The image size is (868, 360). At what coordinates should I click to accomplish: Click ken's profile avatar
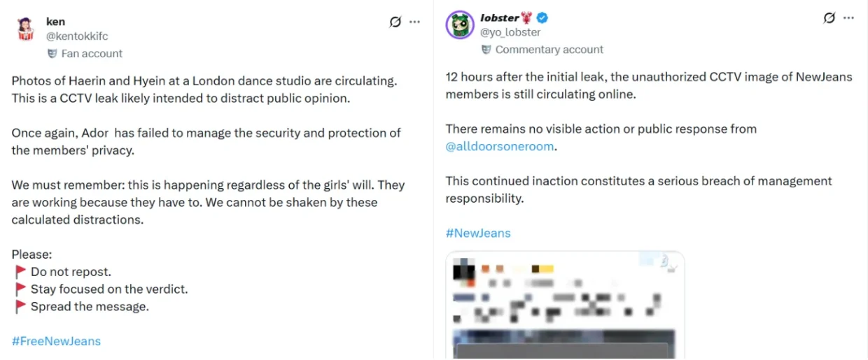pos(26,29)
